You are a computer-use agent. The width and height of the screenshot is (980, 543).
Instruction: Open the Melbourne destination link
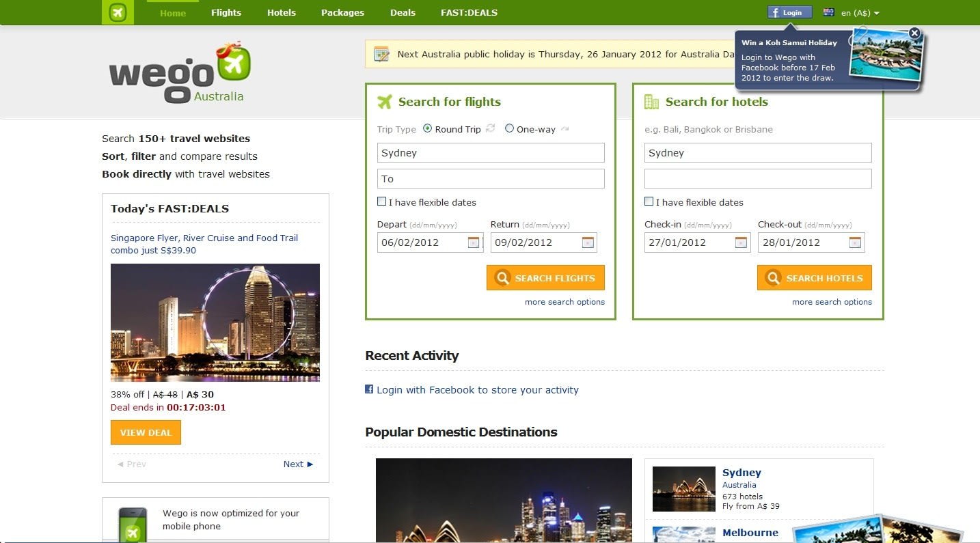(x=750, y=533)
